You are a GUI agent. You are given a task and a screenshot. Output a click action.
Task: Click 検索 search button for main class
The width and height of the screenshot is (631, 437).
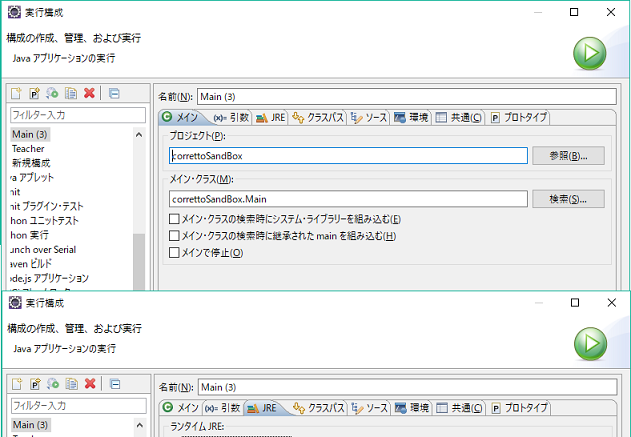coord(568,199)
